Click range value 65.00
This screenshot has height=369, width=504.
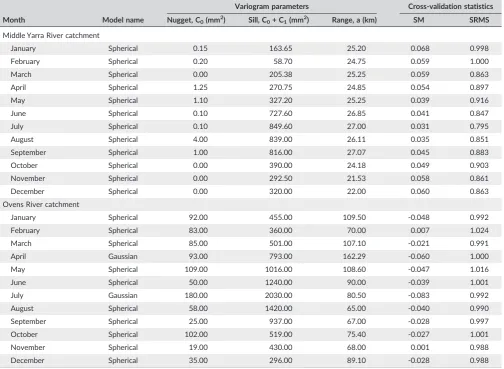[x=356, y=308]
